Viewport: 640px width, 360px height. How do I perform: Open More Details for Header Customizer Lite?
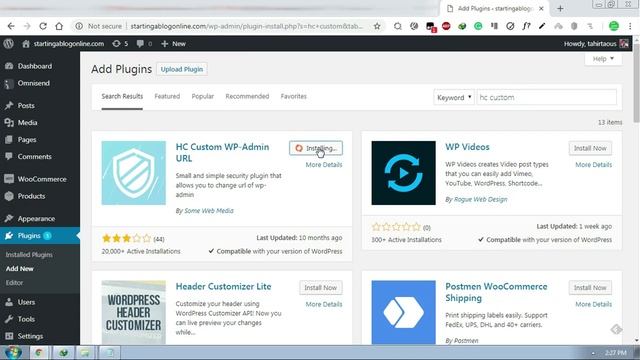pyautogui.click(x=324, y=304)
